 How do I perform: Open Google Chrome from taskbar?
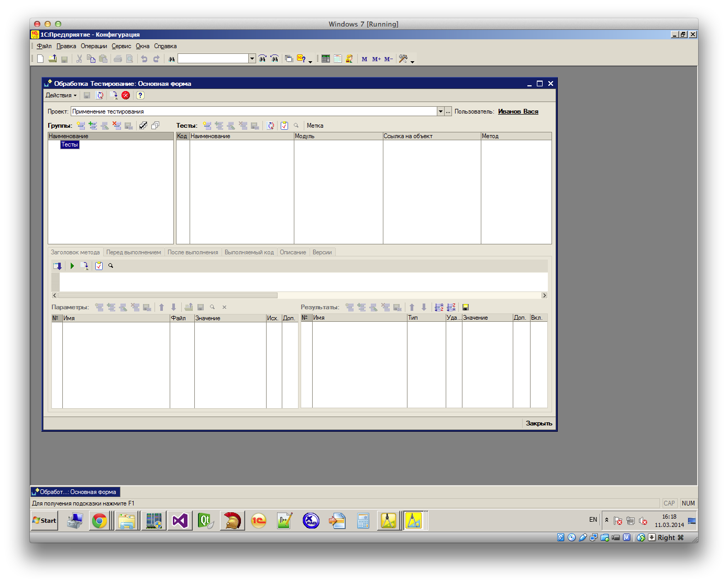pos(100,521)
